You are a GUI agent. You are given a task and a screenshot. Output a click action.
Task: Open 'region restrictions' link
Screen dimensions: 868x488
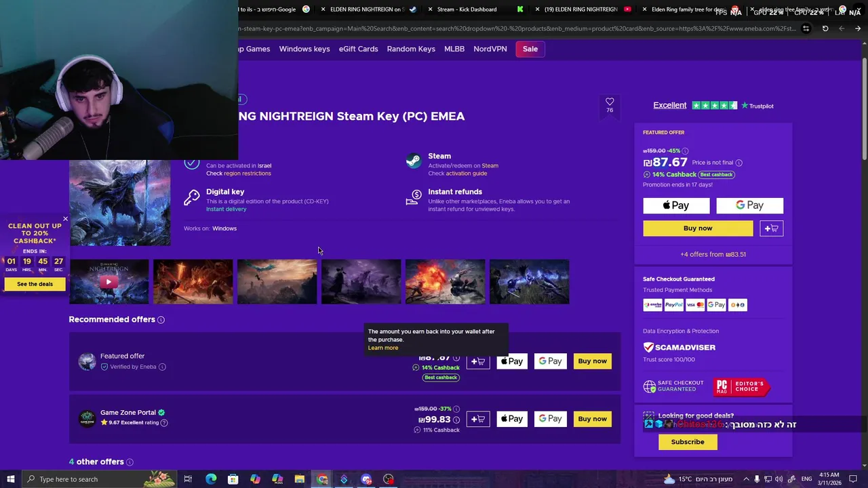(x=247, y=174)
